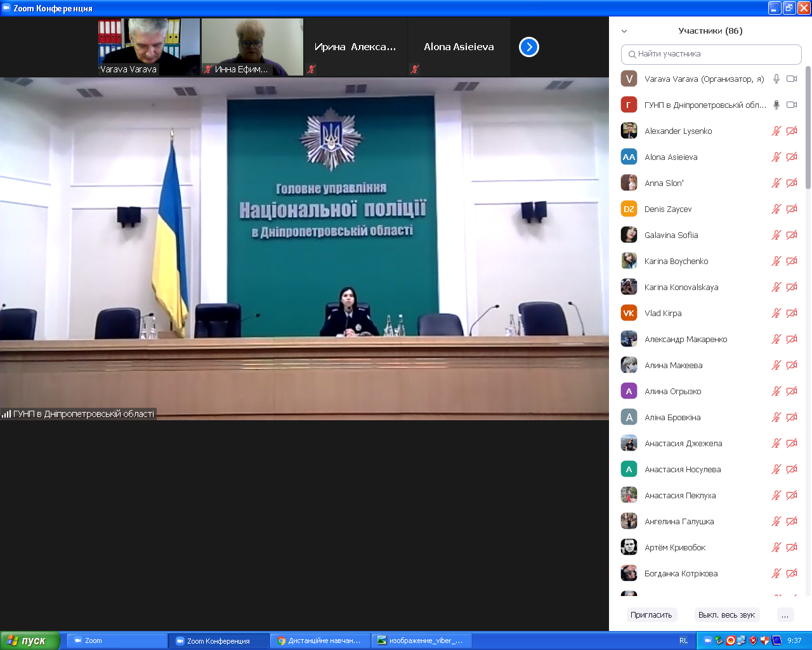Viewport: 812px width, 650px height.
Task: Click muted mic icon next to Alexander Lysenko
Action: 776,131
